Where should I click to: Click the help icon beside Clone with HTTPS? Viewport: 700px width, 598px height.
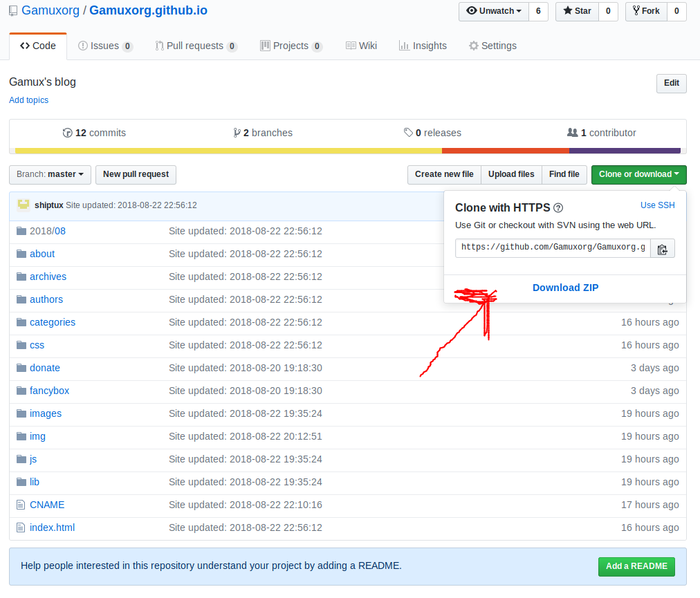558,208
